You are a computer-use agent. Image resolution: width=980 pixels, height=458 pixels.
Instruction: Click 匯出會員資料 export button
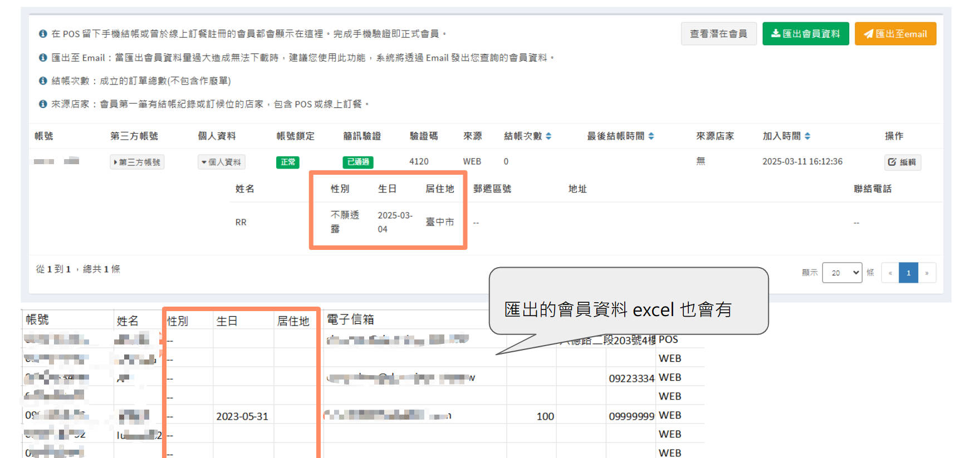tap(805, 34)
